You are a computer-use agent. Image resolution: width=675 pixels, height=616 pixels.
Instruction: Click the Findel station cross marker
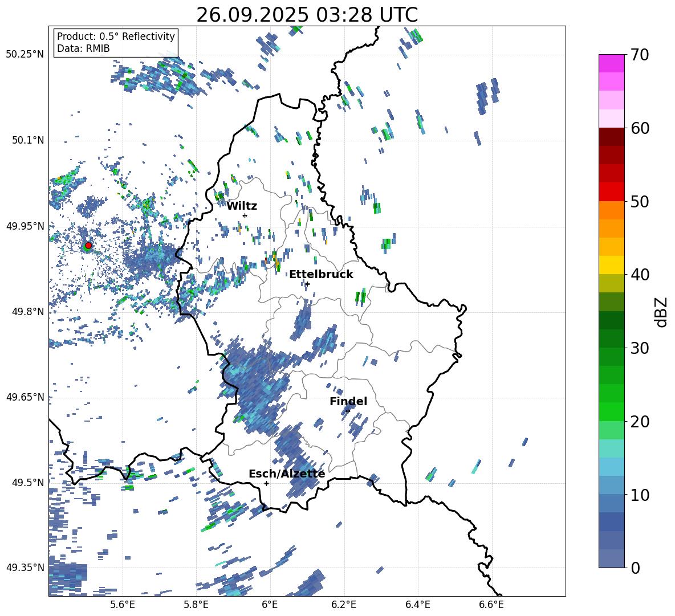coord(348,411)
